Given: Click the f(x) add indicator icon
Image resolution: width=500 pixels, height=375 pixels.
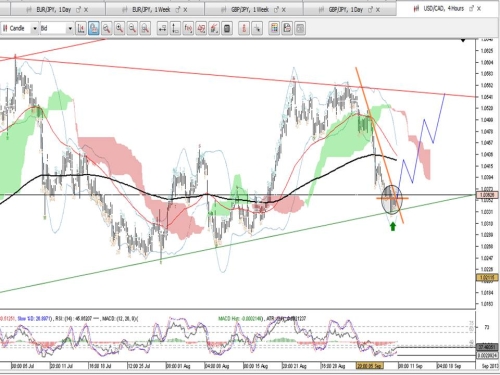Looking at the screenshot, I should pos(188,28).
